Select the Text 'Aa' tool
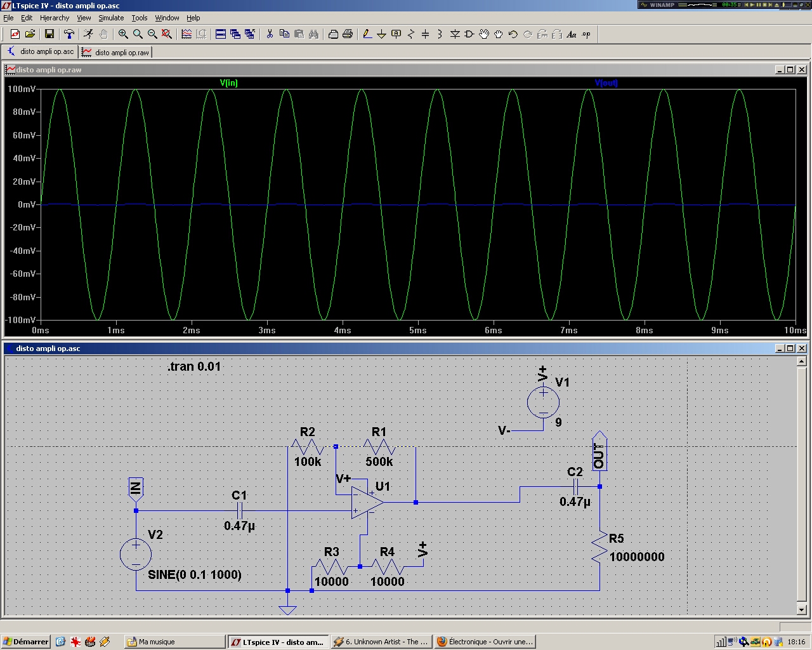The width and height of the screenshot is (812, 650). (x=572, y=34)
